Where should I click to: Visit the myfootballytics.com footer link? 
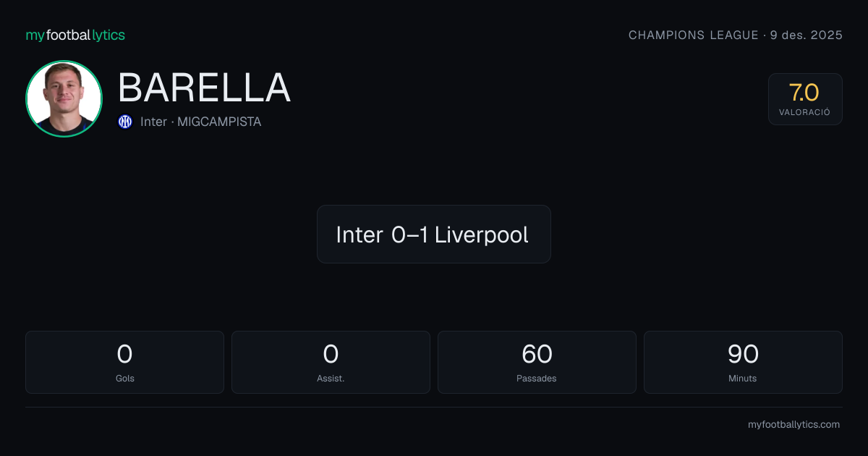[x=793, y=425]
